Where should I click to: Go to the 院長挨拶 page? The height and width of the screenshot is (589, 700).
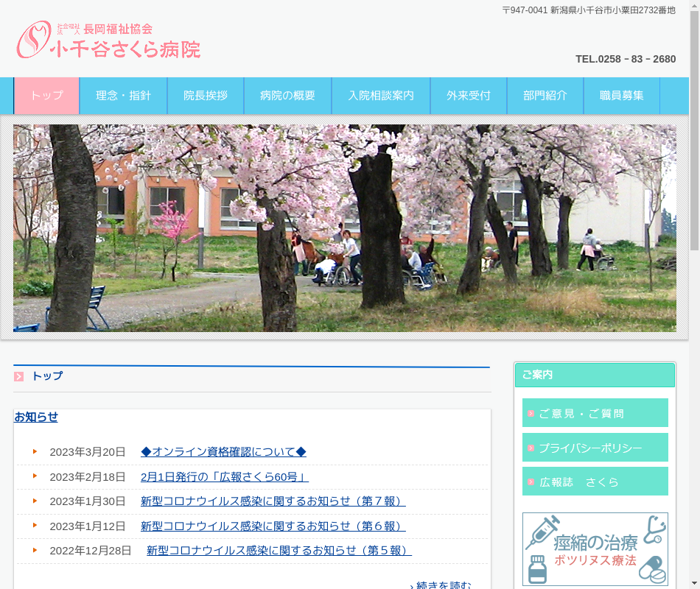(x=206, y=96)
